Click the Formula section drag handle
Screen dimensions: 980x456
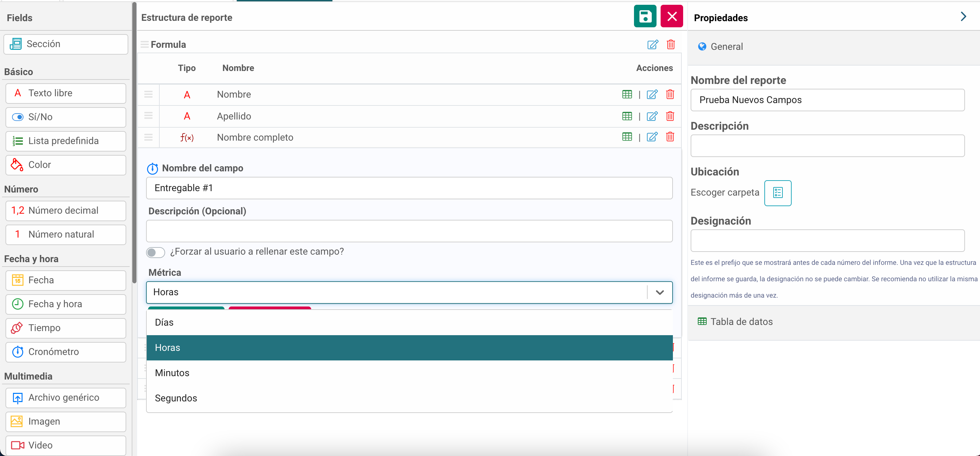tap(145, 44)
